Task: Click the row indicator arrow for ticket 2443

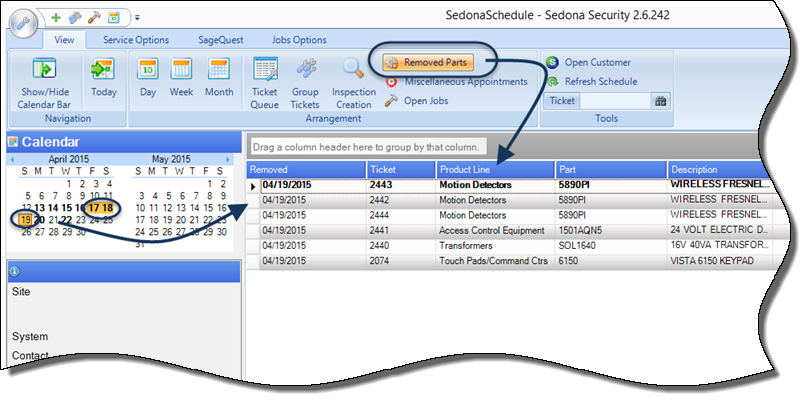Action: click(x=253, y=186)
